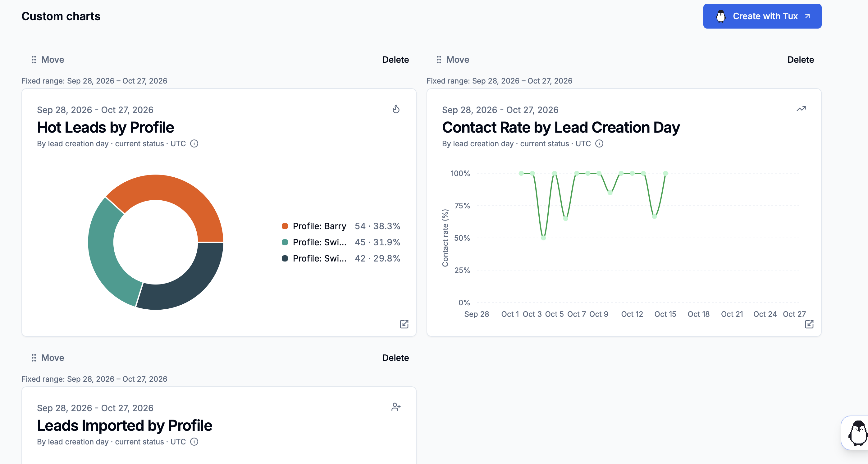The height and width of the screenshot is (464, 868).
Task: Click the '42 · 29.8%' legend value
Action: pyautogui.click(x=377, y=258)
